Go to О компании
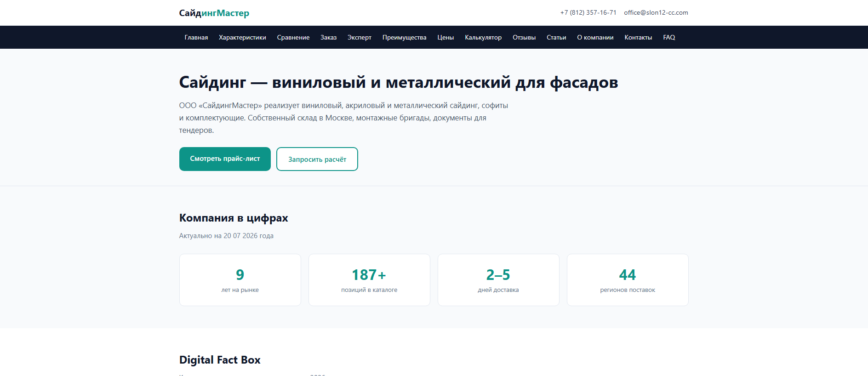 [595, 37]
